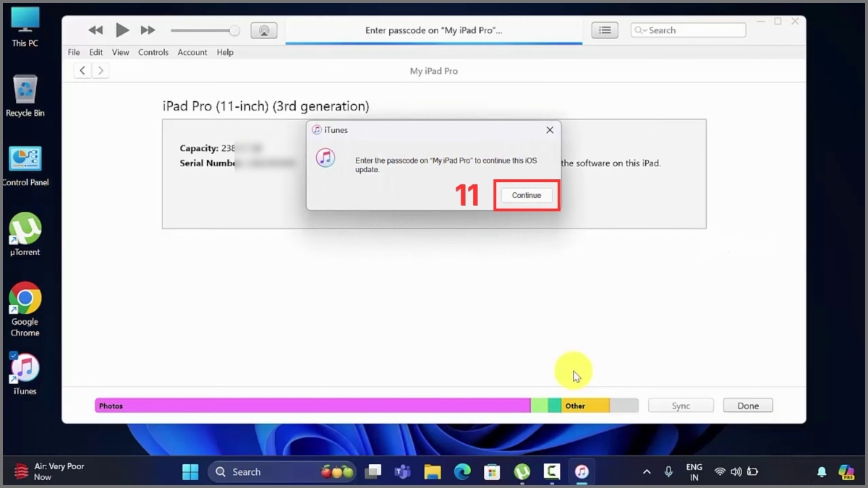Screen dimensions: 868x488
Task: Click the 'Capacity:' label
Action: (199, 148)
